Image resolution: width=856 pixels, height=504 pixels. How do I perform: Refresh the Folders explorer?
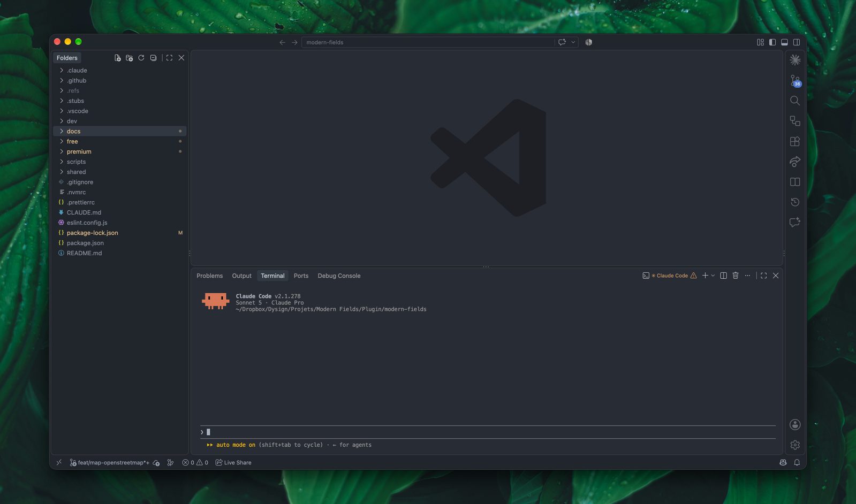click(x=141, y=58)
